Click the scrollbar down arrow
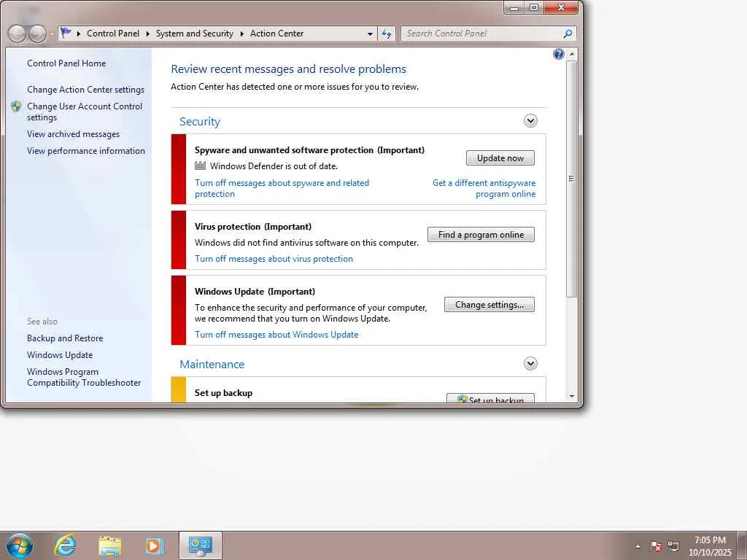The height and width of the screenshot is (560, 747). point(571,396)
